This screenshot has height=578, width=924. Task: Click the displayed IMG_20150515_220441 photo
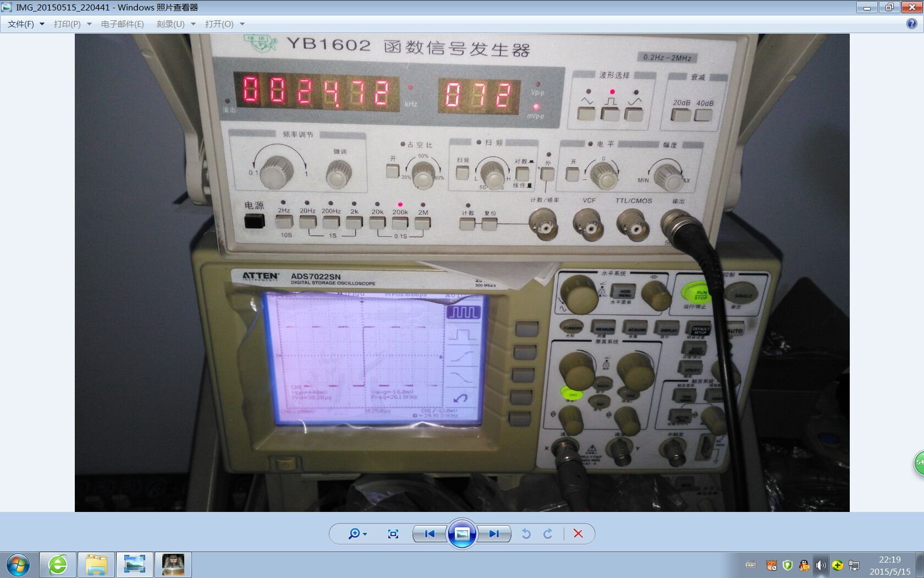point(462,272)
